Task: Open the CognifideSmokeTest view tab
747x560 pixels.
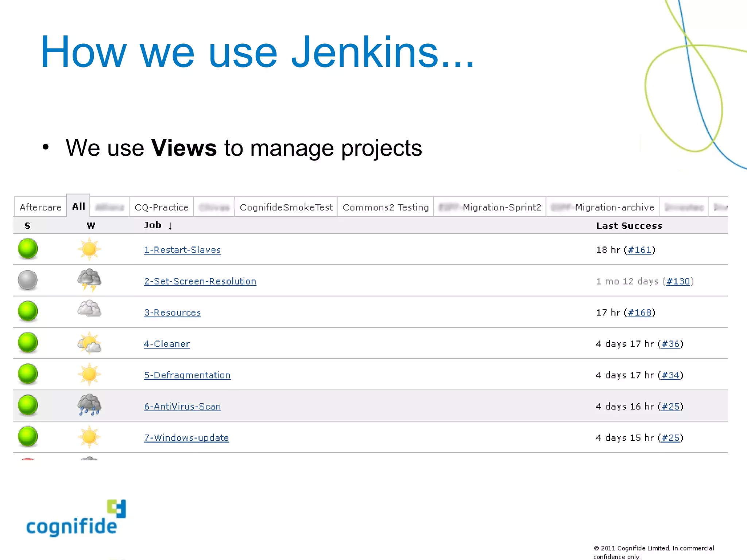Action: coord(286,207)
